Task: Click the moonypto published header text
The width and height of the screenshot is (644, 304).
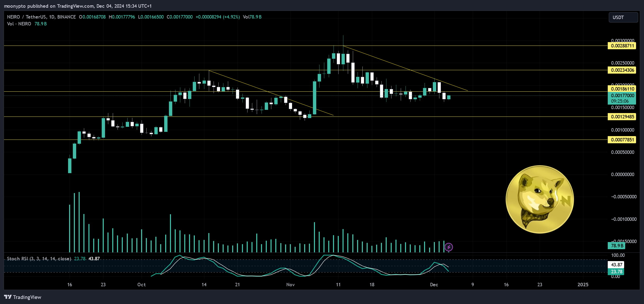Action: 77,6
